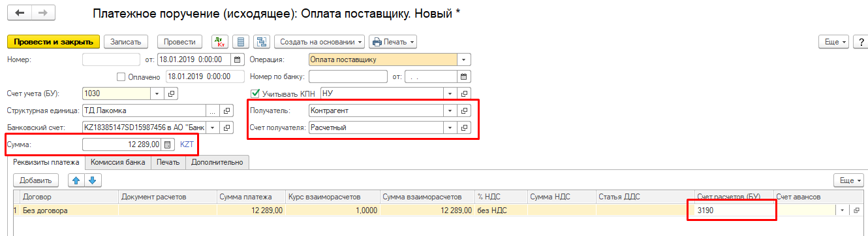The height and width of the screenshot is (236, 868).
Task: Expand Счет учета (БУ) dropdown
Action: pyautogui.click(x=157, y=93)
